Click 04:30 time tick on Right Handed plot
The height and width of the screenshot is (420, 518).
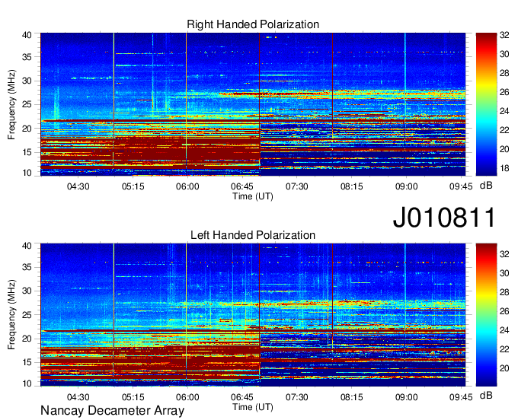coord(78,186)
